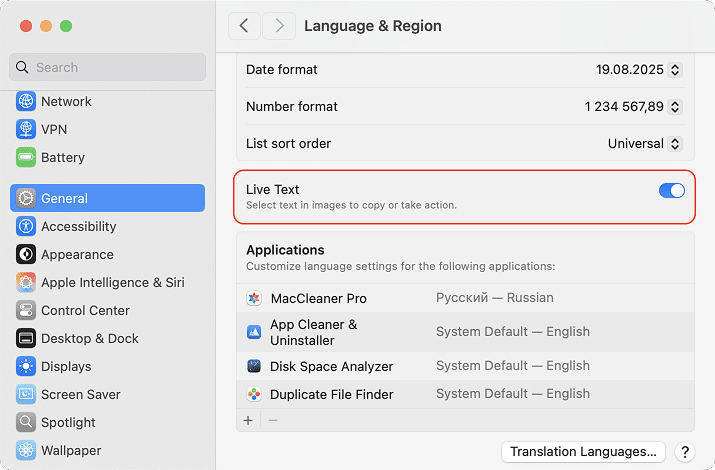Image resolution: width=715 pixels, height=470 pixels.
Task: Select the MacCleaner Pro row name
Action: (x=319, y=299)
